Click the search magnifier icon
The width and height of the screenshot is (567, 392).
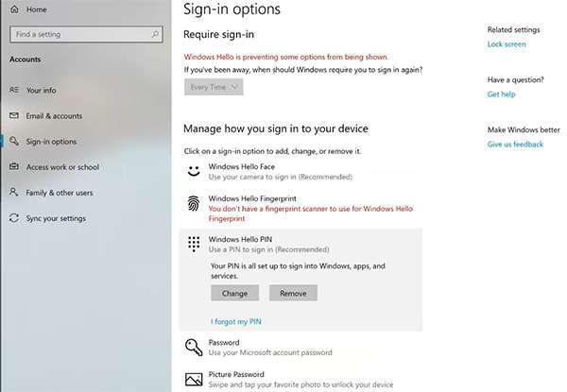click(156, 34)
